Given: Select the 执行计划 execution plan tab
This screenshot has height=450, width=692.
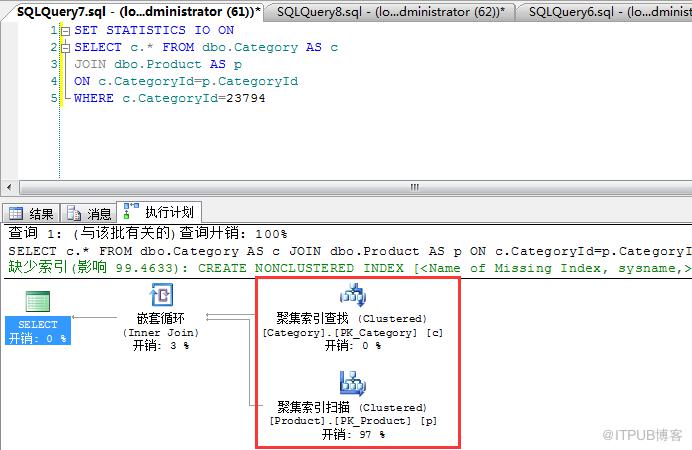Looking at the screenshot, I should pos(159,212).
